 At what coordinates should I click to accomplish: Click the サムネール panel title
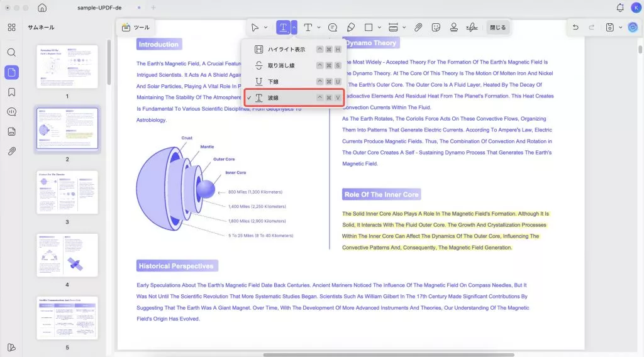click(41, 28)
